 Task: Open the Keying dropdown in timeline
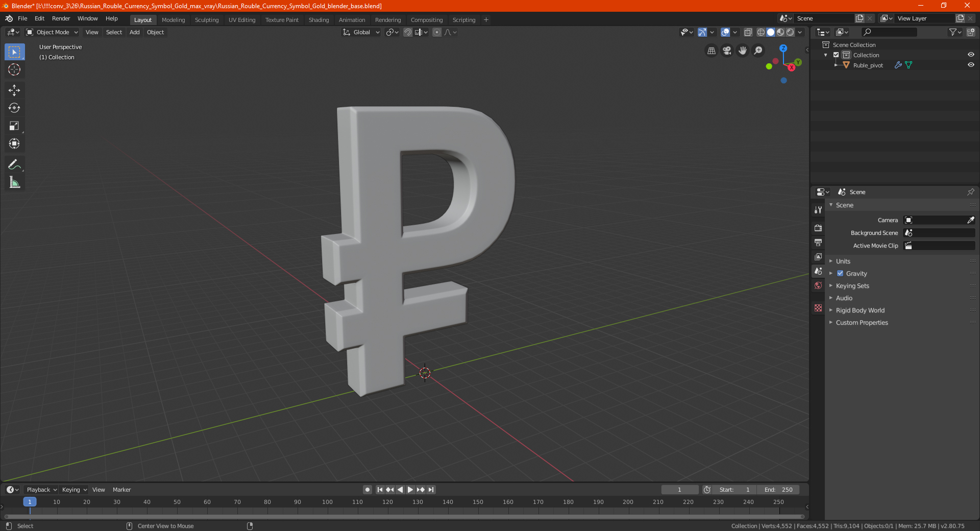(75, 490)
